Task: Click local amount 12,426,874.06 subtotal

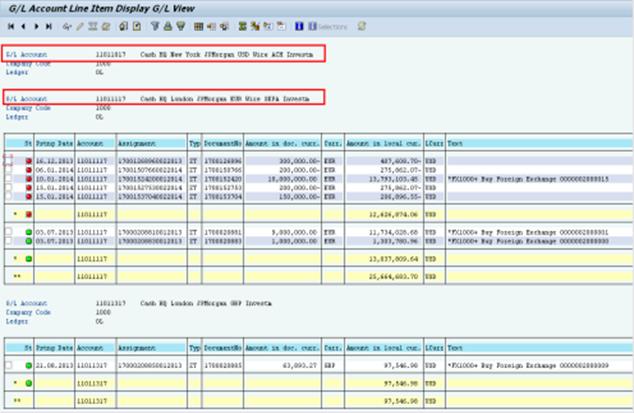Action: coord(393,214)
